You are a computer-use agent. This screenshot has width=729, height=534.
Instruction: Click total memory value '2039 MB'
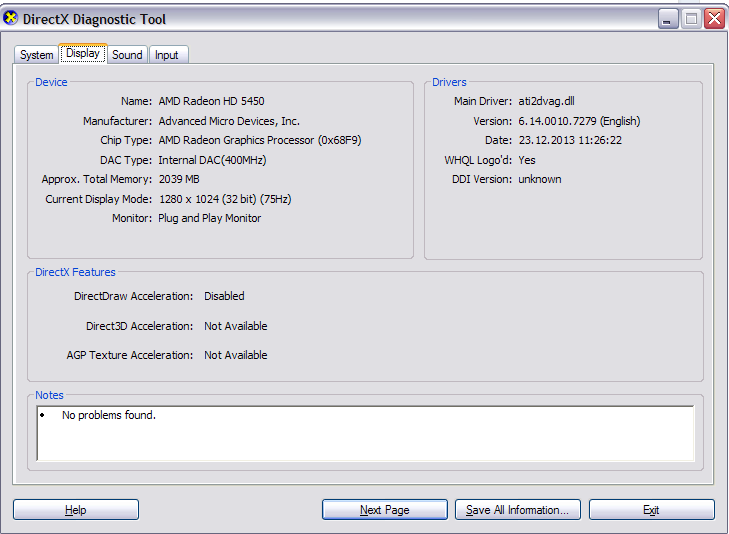click(x=179, y=179)
